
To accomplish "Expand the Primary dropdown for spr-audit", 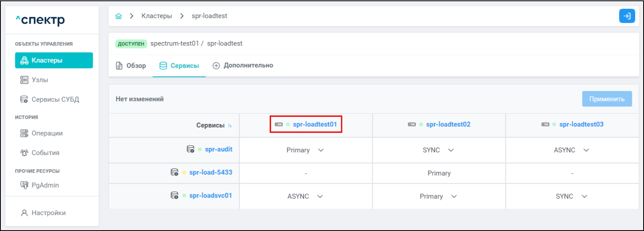I will [x=321, y=150].
